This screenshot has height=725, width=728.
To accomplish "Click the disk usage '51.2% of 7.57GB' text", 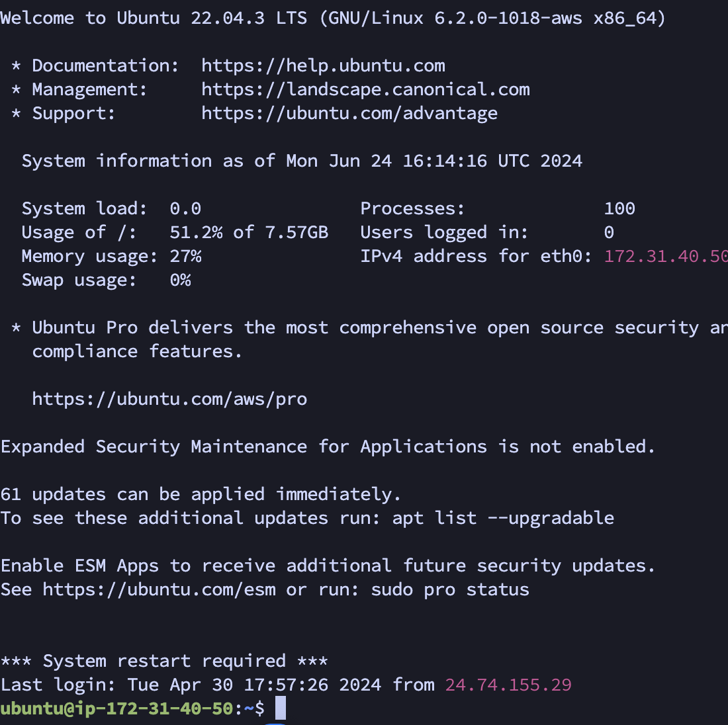I will (249, 232).
